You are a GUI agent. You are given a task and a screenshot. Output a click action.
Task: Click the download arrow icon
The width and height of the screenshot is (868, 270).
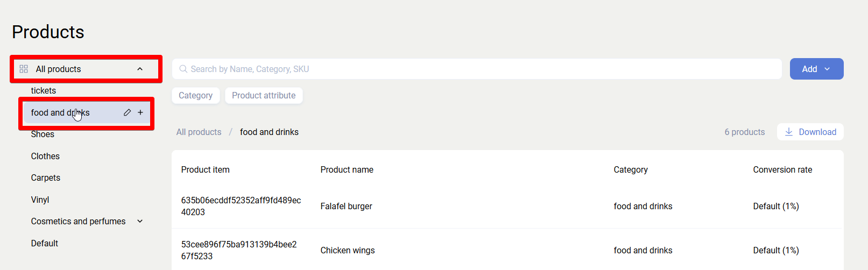tap(789, 132)
